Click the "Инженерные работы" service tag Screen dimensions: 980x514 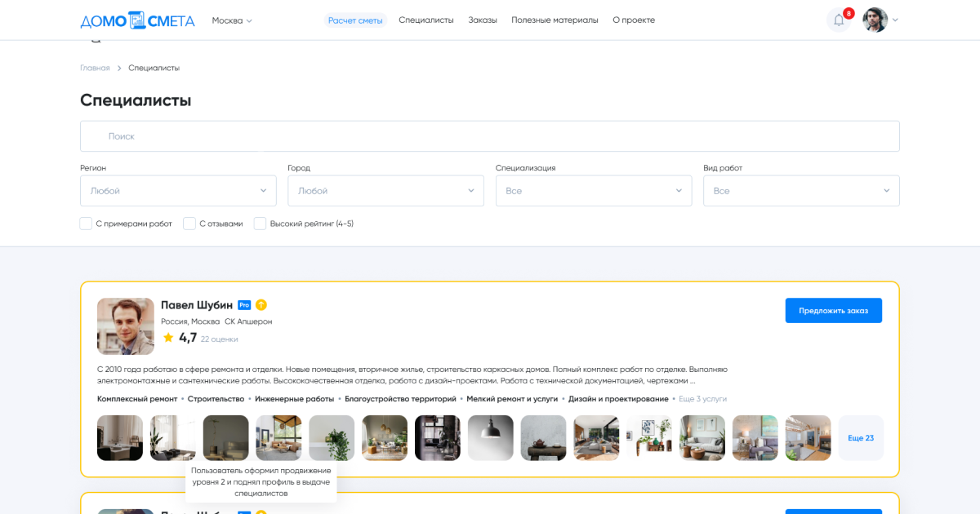coord(295,399)
